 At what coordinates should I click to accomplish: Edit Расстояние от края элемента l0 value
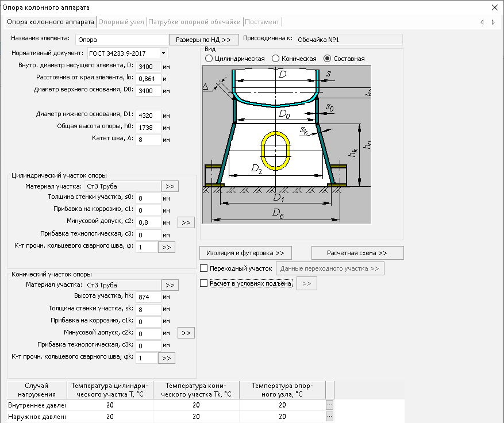point(148,79)
